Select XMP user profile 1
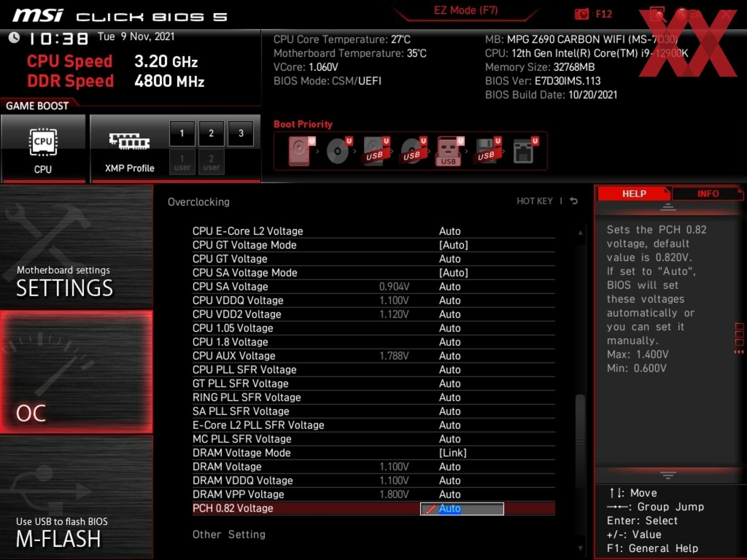Image resolution: width=747 pixels, height=560 pixels. click(x=182, y=162)
